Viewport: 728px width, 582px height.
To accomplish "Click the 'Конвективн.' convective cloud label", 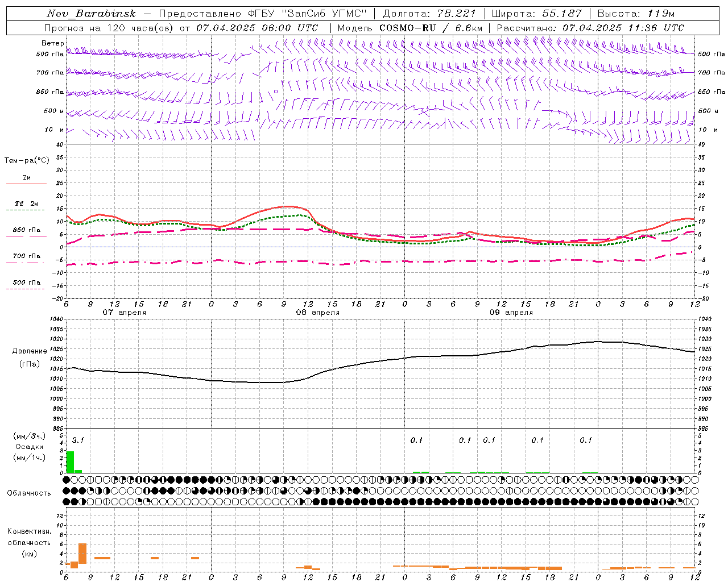I will 29,531.
